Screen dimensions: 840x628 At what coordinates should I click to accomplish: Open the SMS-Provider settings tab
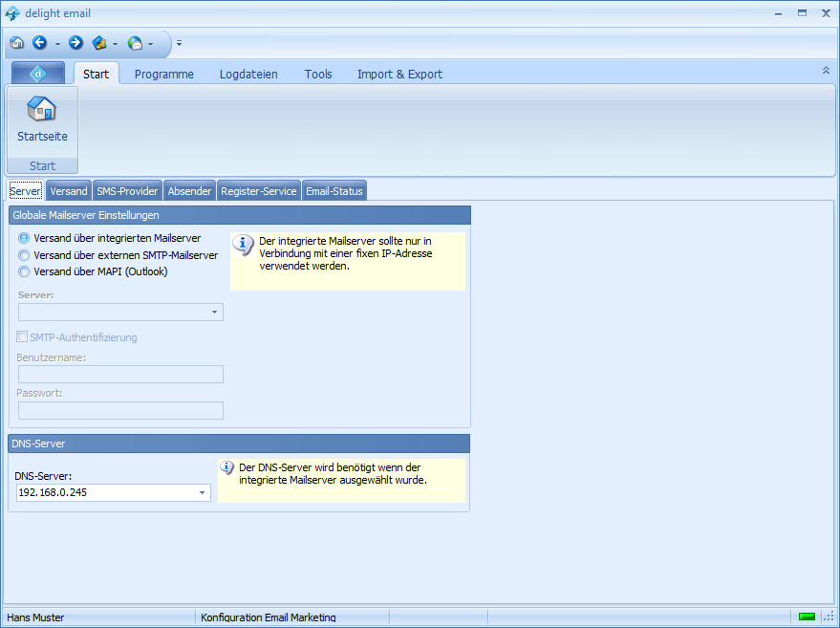tap(127, 191)
